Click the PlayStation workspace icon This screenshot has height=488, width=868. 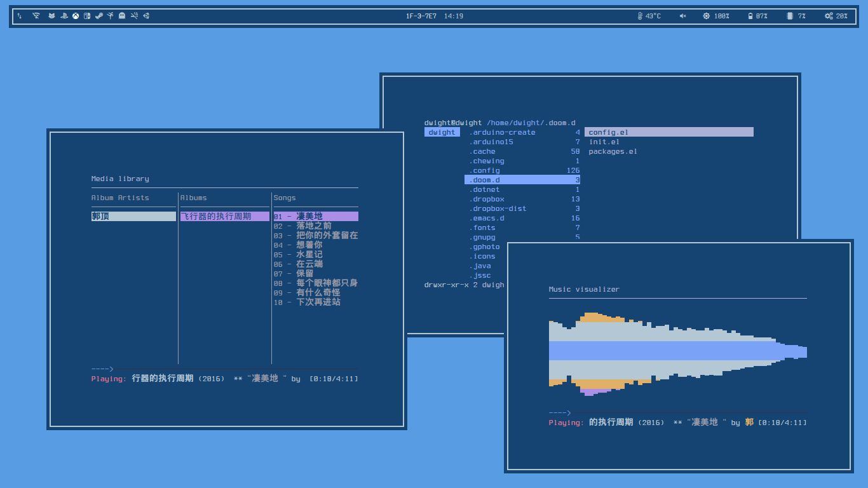click(64, 16)
